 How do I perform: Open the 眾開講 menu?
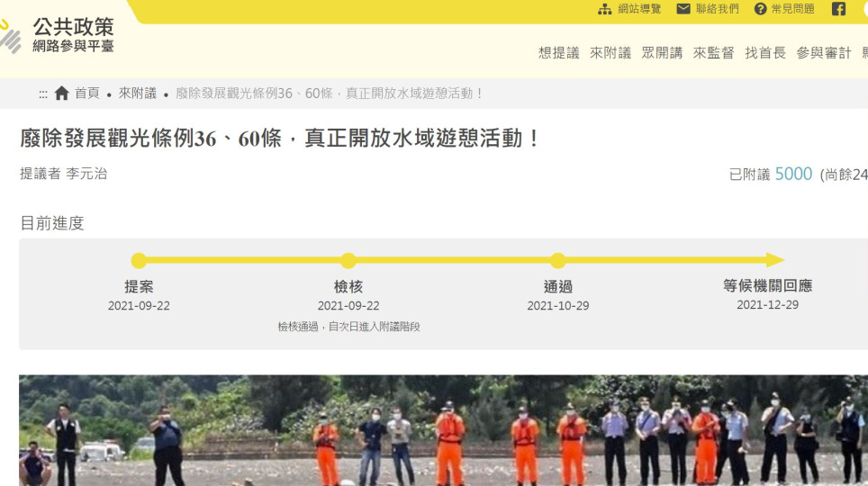coord(662,53)
